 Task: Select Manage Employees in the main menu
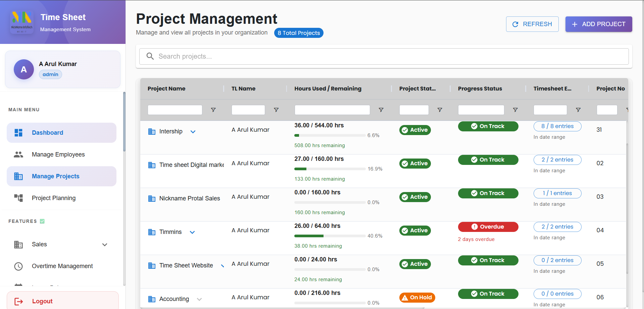(x=58, y=154)
